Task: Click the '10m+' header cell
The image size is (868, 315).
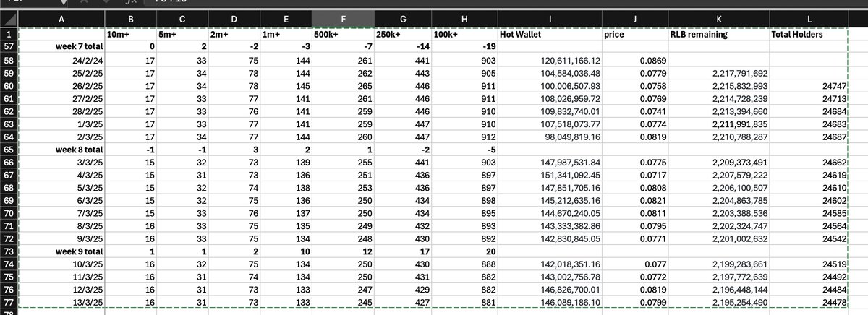Action: [130, 33]
